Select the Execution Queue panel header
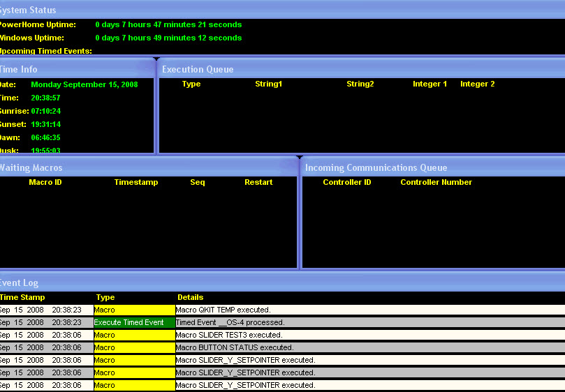Image resolution: width=565 pixels, height=392 pixels. coord(198,69)
